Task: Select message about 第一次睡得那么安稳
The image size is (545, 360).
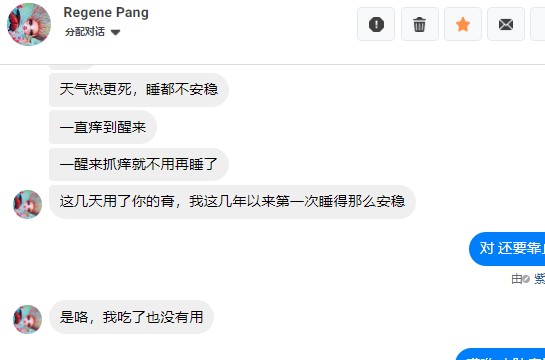Action: pos(232,202)
